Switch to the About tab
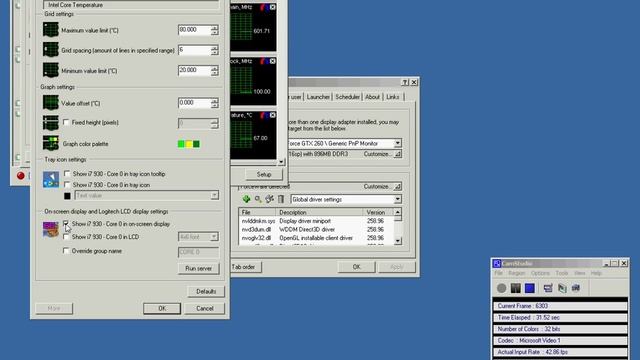The image size is (640, 360). click(x=372, y=97)
